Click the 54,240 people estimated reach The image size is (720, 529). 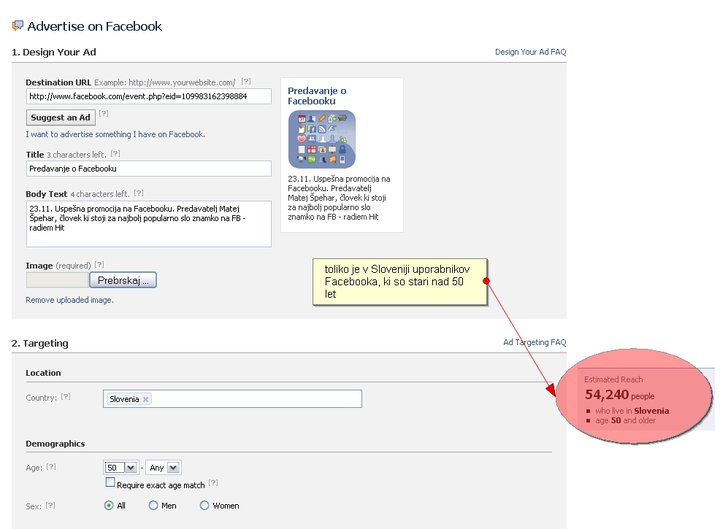click(x=619, y=394)
